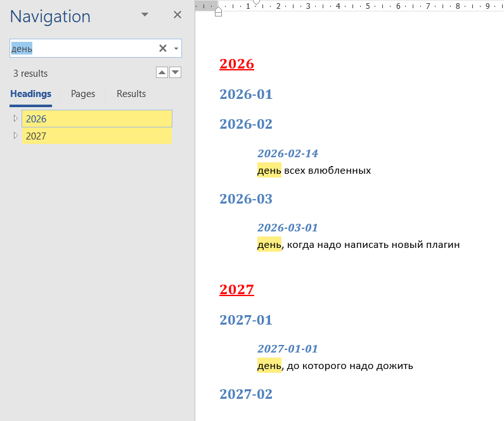
Task: Click the red 2027 heading in document
Action: [x=236, y=290]
